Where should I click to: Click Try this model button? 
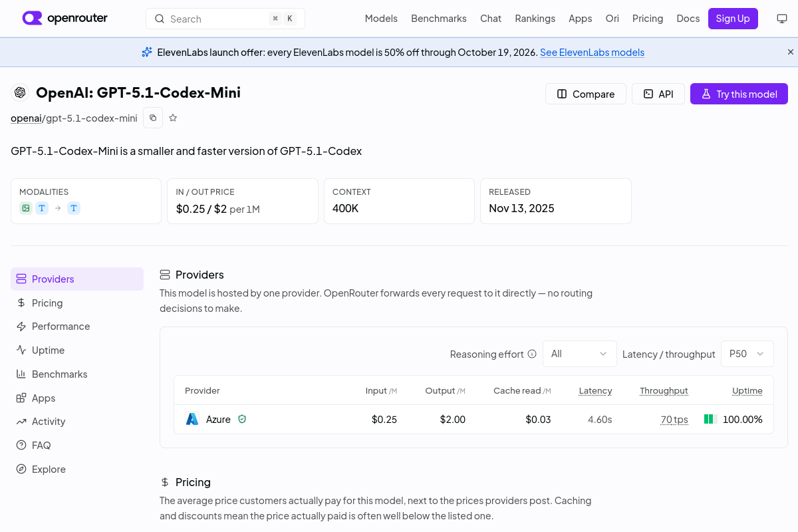point(739,94)
